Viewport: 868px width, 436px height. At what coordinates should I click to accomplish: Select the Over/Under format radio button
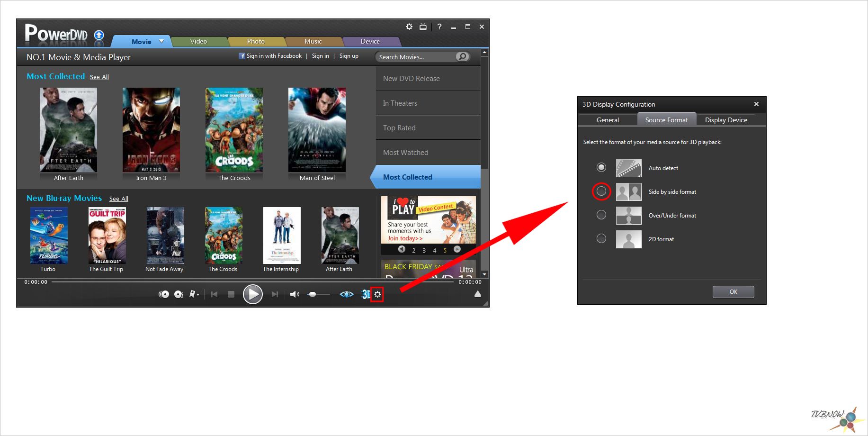pyautogui.click(x=601, y=215)
